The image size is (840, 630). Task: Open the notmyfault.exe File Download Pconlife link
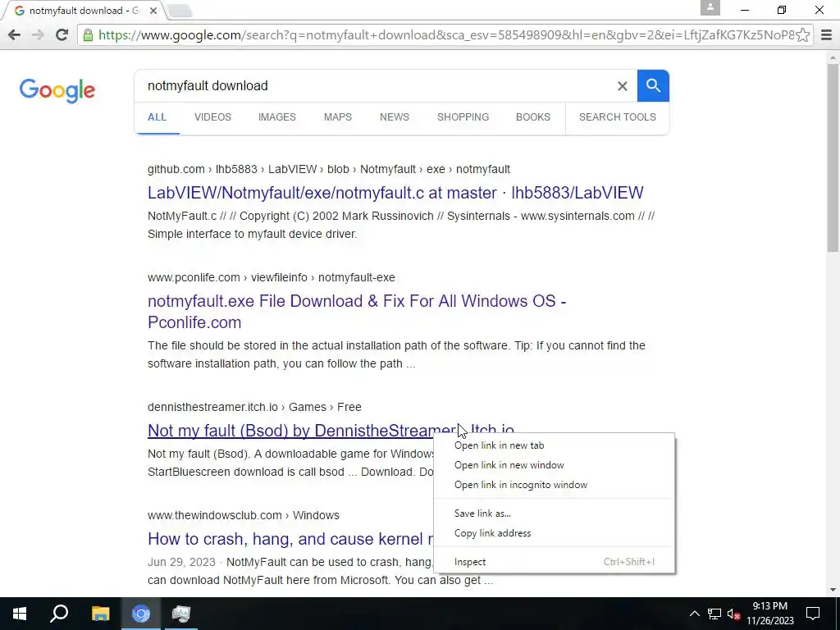click(357, 312)
